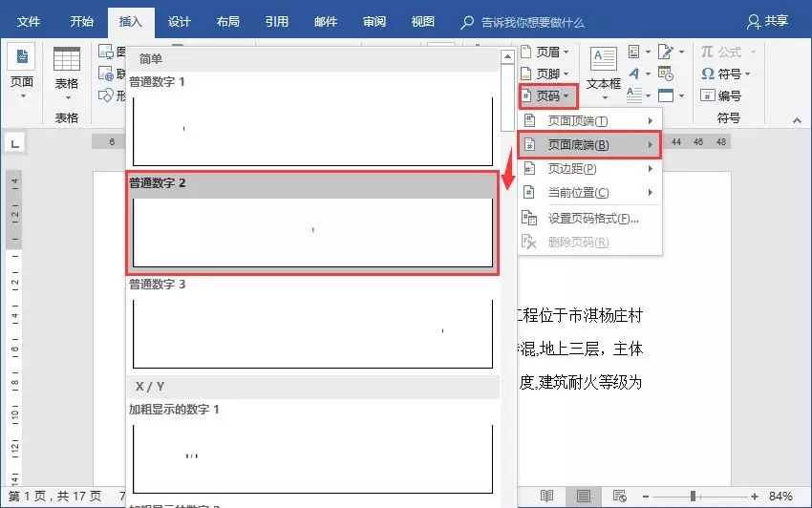Switch to the 视图 (View) tab

pyautogui.click(x=422, y=22)
